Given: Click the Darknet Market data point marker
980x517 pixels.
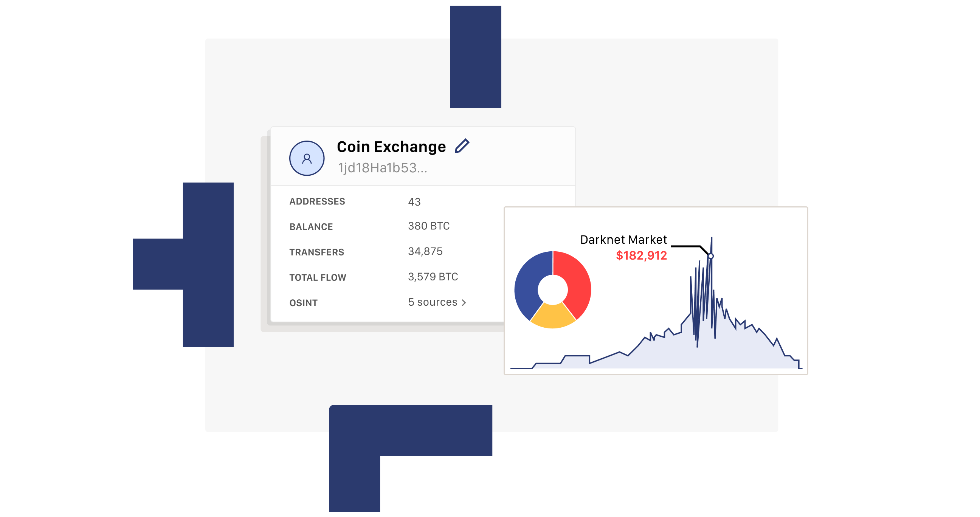Looking at the screenshot, I should coord(711,256).
